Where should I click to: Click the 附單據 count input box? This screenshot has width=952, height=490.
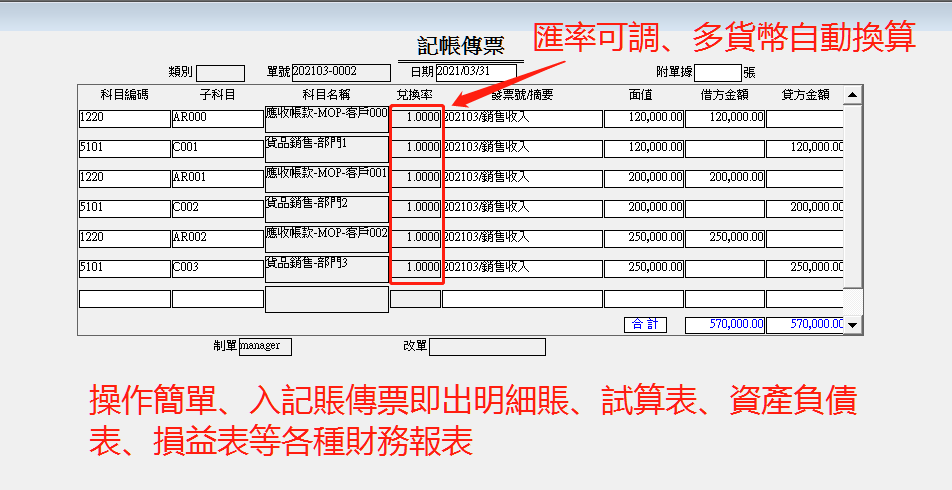pyautogui.click(x=717, y=72)
